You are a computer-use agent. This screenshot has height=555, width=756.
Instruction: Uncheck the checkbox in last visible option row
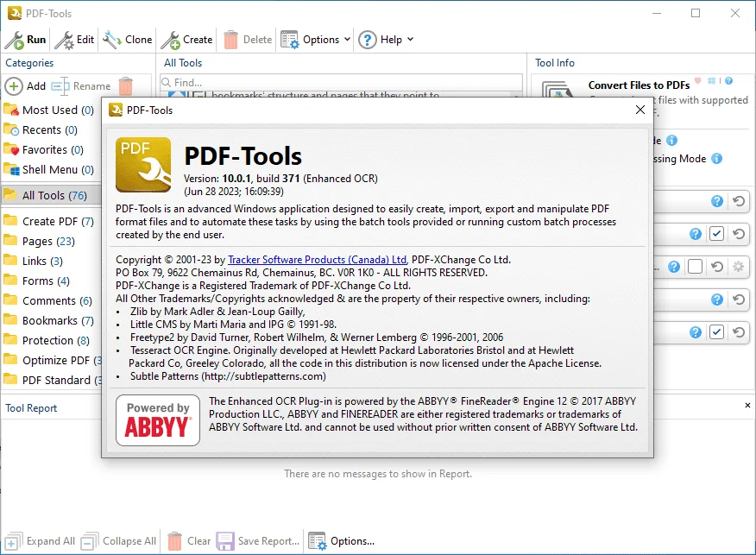tap(717, 332)
